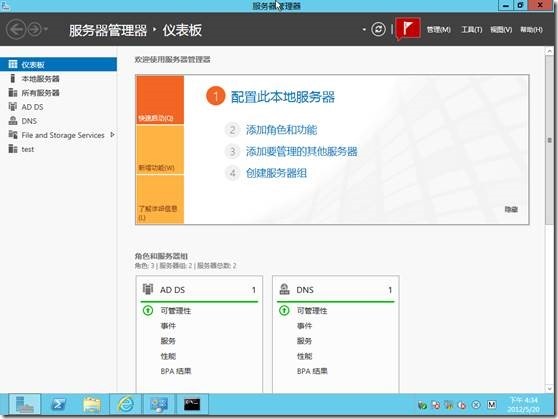Expand File and Storage Services arrow

click(112, 135)
